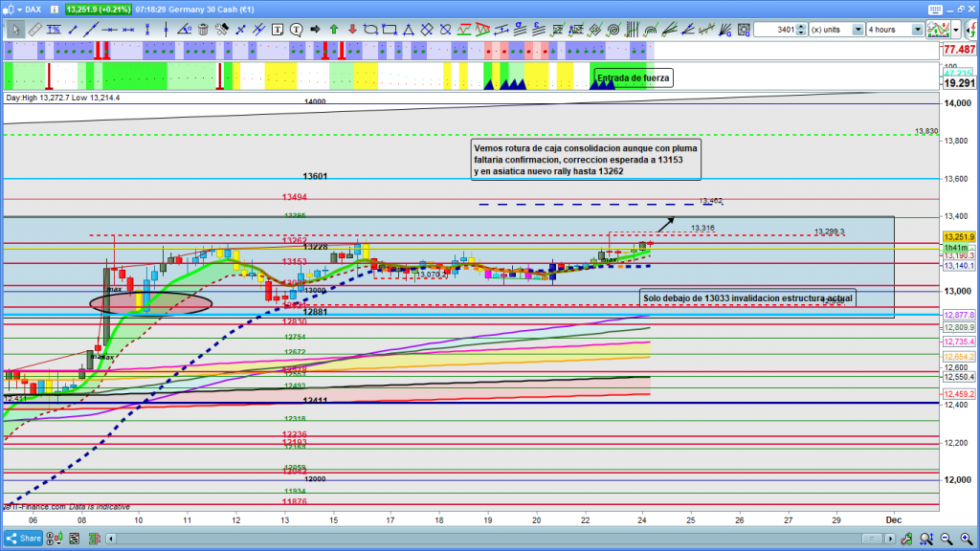The width and height of the screenshot is (980, 551).
Task: Click the 'Entrada de fuerza' label box
Action: coord(633,77)
